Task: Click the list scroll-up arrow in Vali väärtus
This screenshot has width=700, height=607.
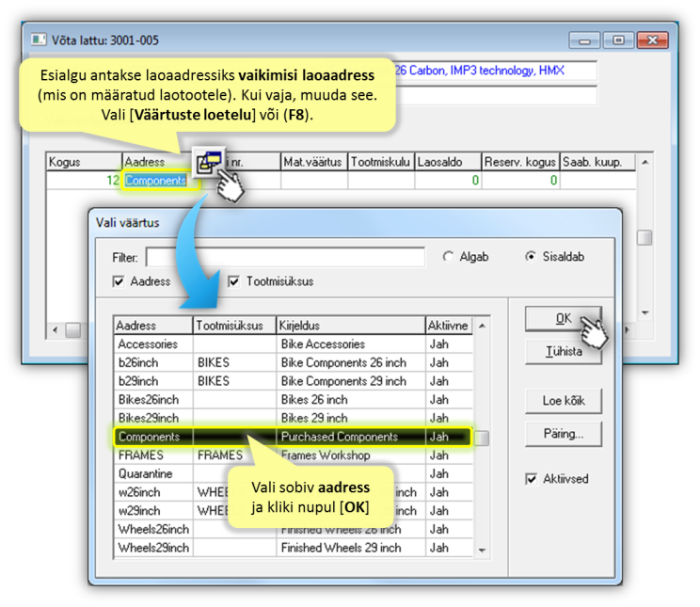Action: [x=482, y=326]
